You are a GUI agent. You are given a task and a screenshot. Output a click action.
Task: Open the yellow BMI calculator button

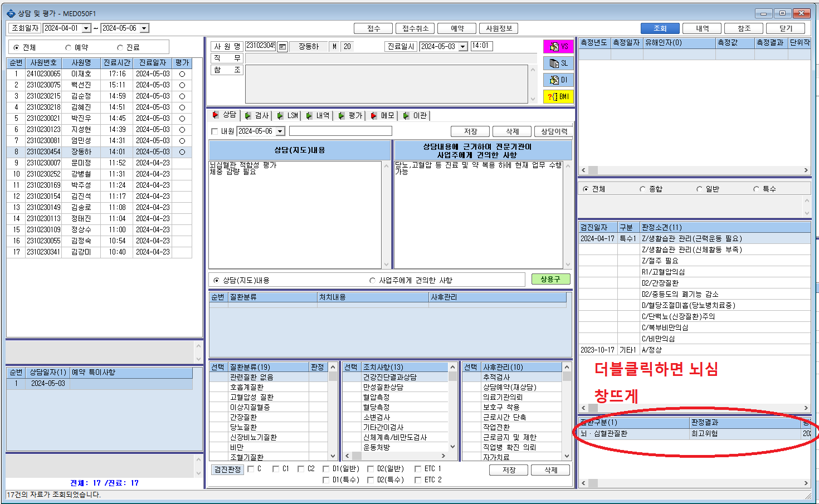558,97
